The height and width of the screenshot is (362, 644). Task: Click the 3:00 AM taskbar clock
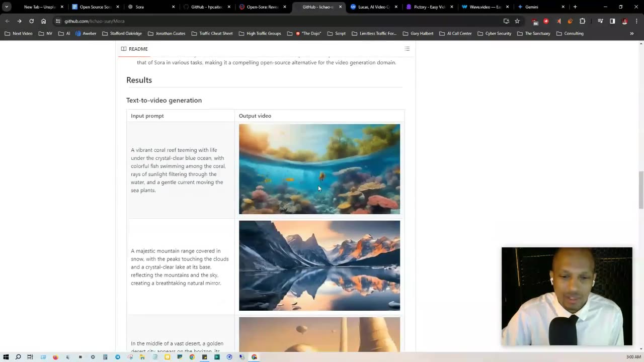[x=633, y=357]
